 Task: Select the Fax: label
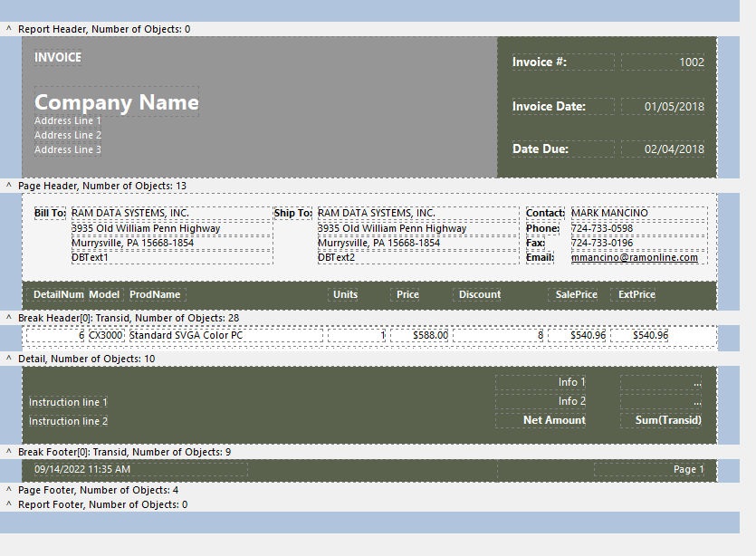(x=536, y=243)
